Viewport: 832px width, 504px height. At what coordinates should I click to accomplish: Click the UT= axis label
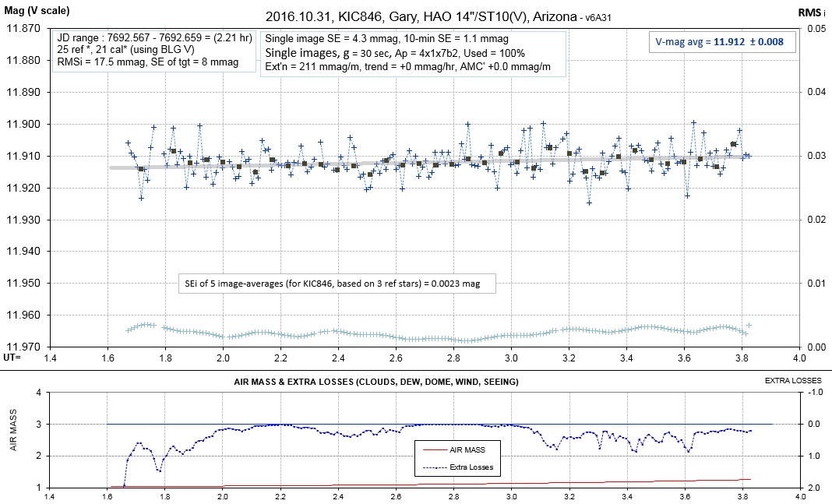tap(12, 358)
